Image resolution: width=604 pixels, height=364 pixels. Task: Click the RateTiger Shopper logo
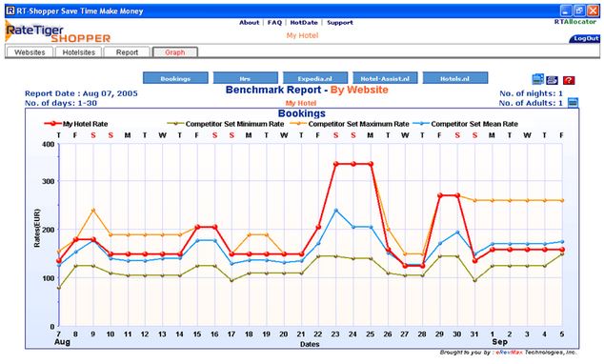[x=58, y=32]
